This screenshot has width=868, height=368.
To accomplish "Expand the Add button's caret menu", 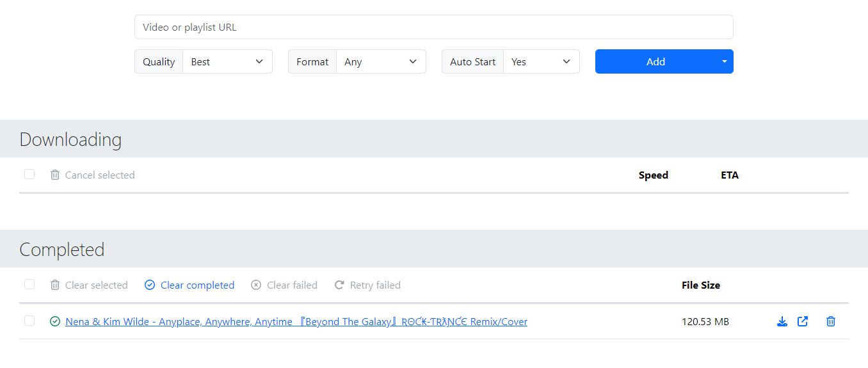I will 725,61.
